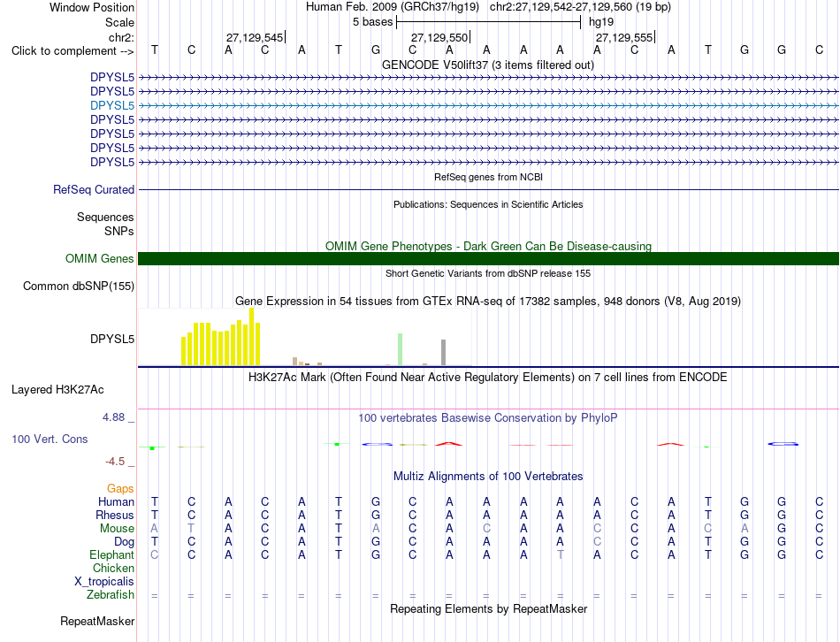Image resolution: width=840 pixels, height=642 pixels.
Task: Click the DPYSL5 label beside the GTEx bar chart
Action: point(112,340)
